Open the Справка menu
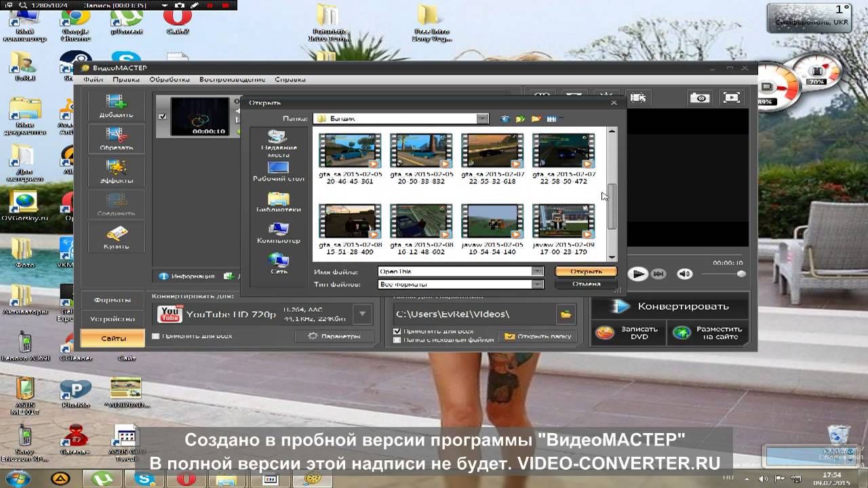The height and width of the screenshot is (488, 868). pos(290,79)
